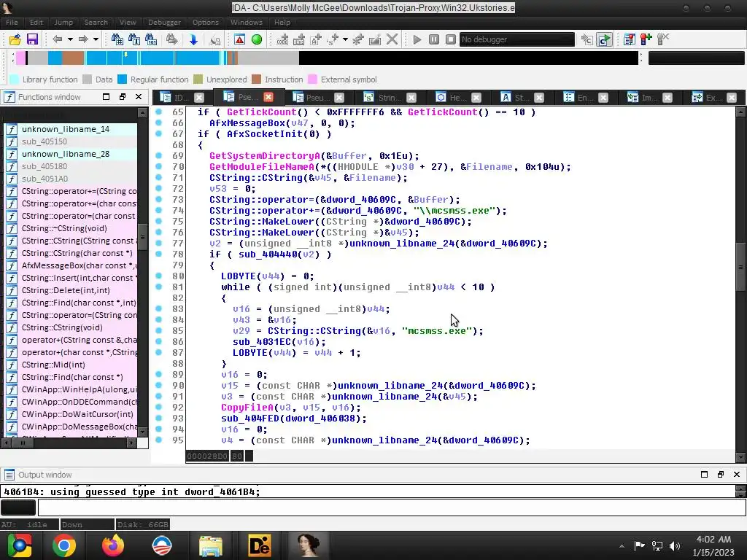The height and width of the screenshot is (560, 747).
Task: Click the convert-to-code toolbar icon
Action: 282,39
